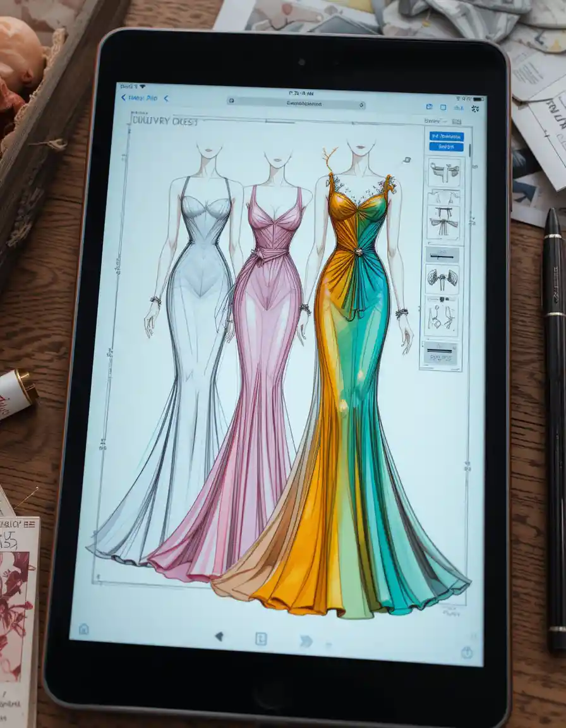Tap the share icon left of square icon
The image size is (566, 728).
(429, 107)
